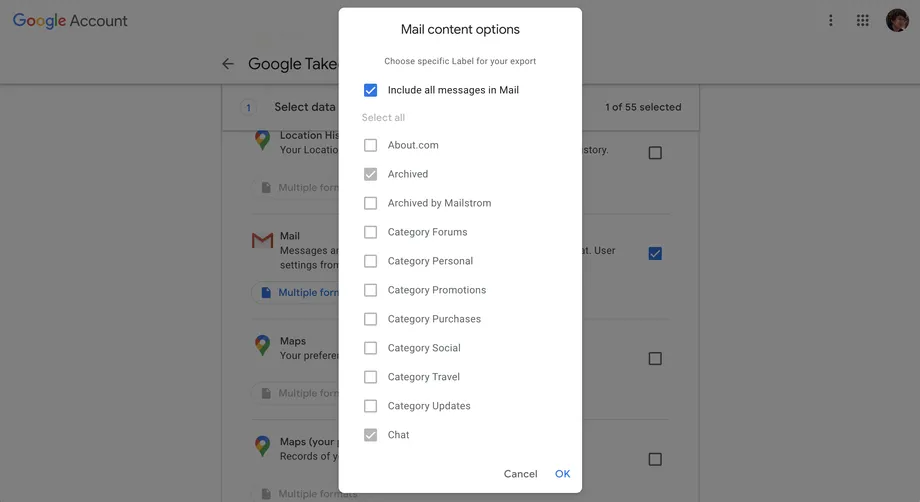Check Archived by Mailstrom checkbox

[370, 203]
